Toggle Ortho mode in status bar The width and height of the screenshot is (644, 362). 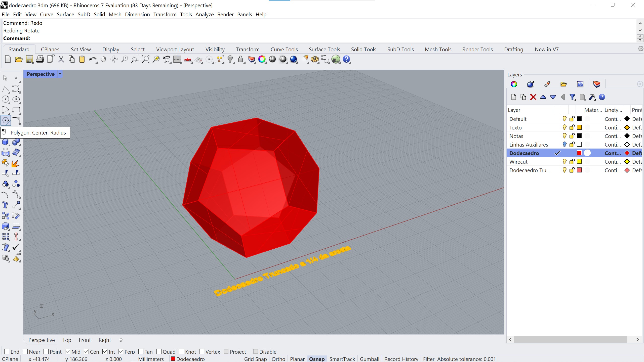point(278,359)
